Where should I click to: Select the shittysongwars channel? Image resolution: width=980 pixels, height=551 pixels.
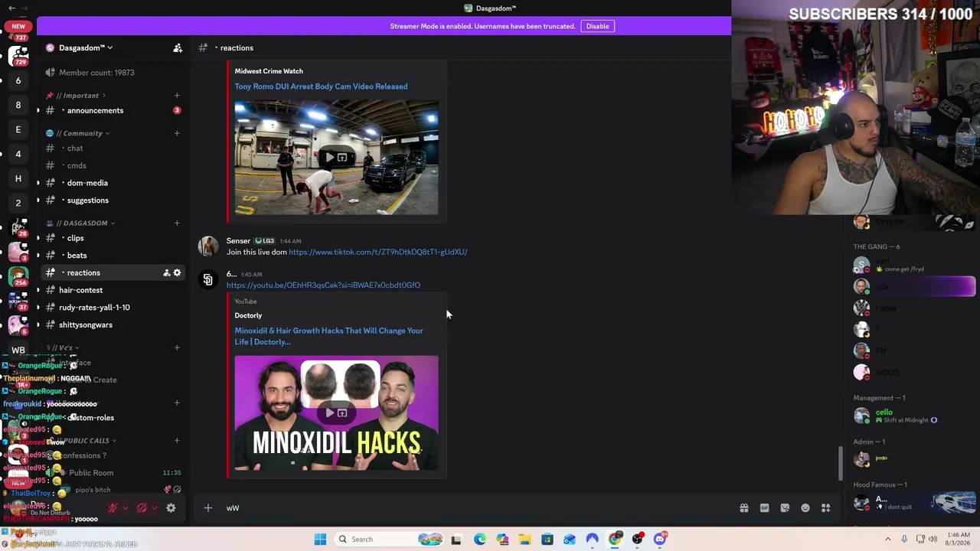pyautogui.click(x=113, y=325)
